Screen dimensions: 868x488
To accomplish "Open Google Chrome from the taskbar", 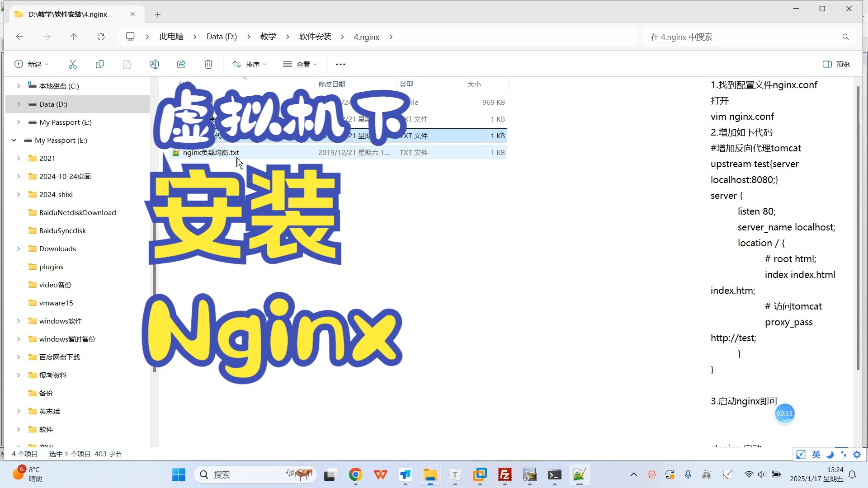I will (x=355, y=474).
